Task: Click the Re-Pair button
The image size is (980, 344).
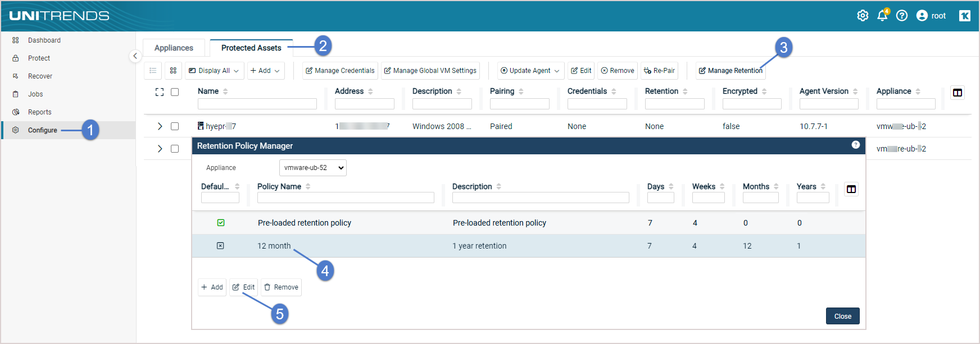Action: (x=659, y=71)
